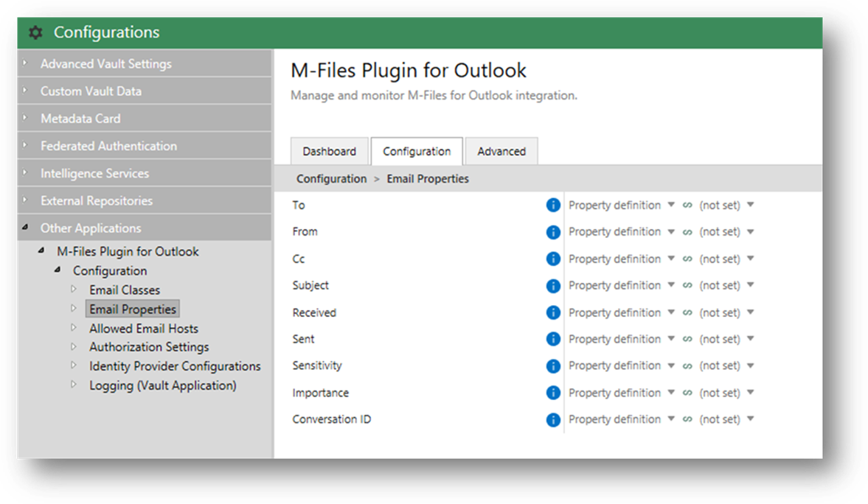The width and height of the screenshot is (868, 504).
Task: Show info for the Sent property
Action: coord(553,339)
